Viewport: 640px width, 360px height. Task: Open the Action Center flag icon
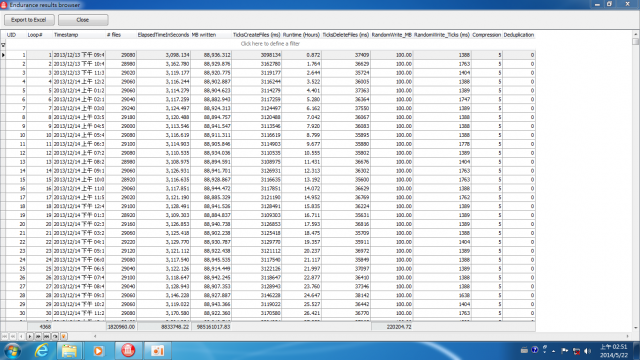click(x=564, y=351)
